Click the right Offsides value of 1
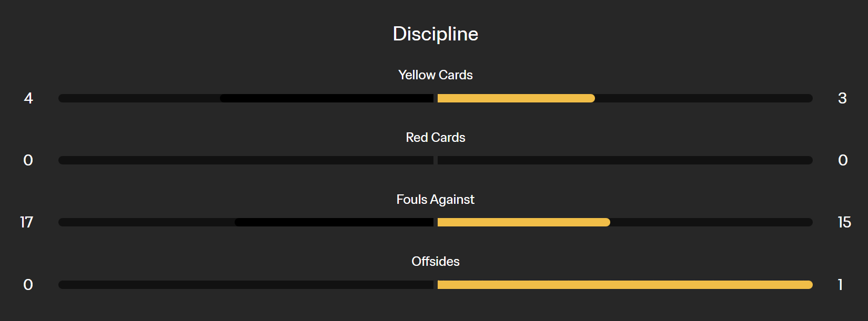868x321 pixels. (840, 285)
